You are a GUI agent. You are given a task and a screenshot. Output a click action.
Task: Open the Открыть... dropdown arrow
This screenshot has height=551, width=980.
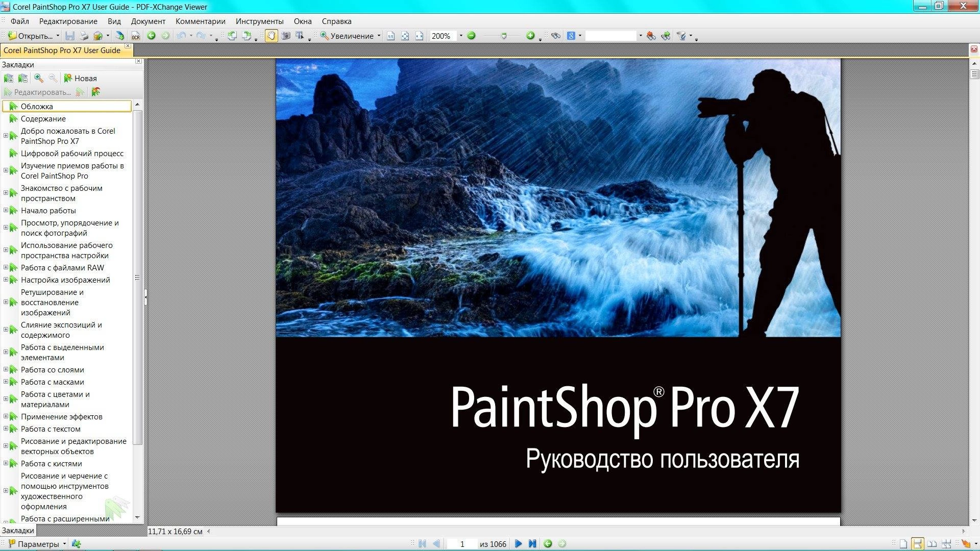click(58, 36)
